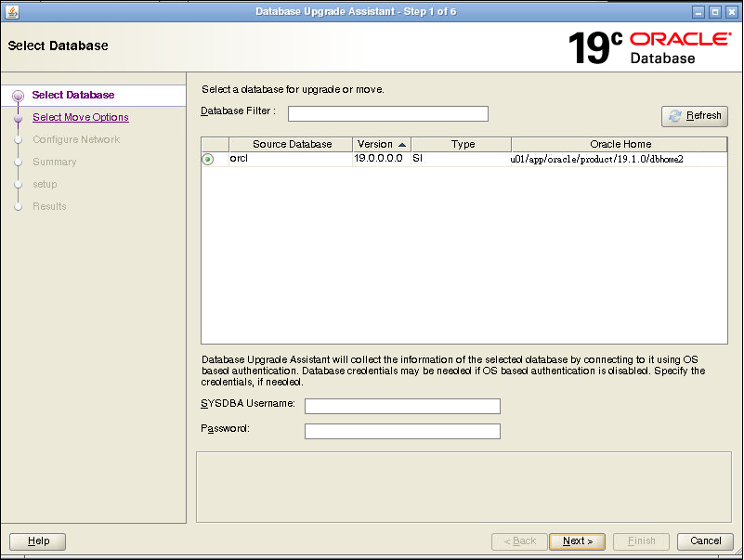This screenshot has height=560, width=744.
Task: Select the orcl Oracle Home path cell
Action: 596,160
